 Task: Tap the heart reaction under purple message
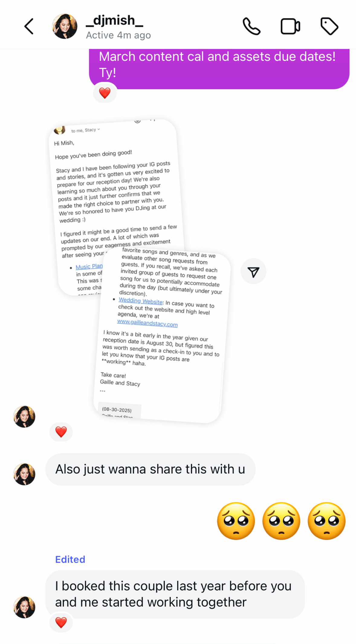pyautogui.click(x=105, y=93)
